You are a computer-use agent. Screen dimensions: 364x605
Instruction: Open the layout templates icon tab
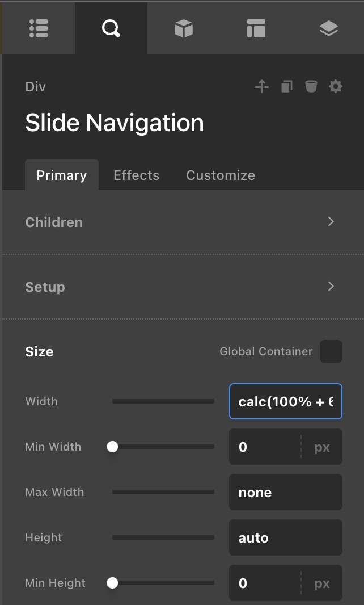tap(256, 29)
